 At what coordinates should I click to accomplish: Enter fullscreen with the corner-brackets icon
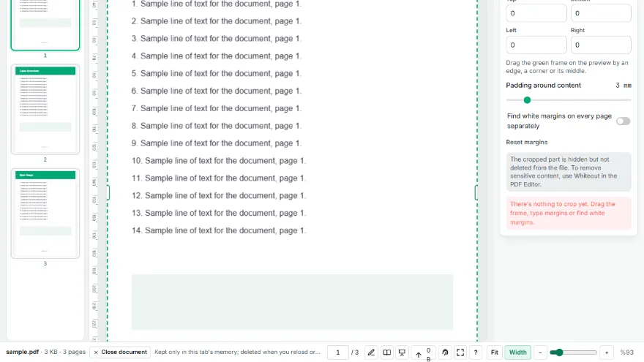click(x=460, y=352)
